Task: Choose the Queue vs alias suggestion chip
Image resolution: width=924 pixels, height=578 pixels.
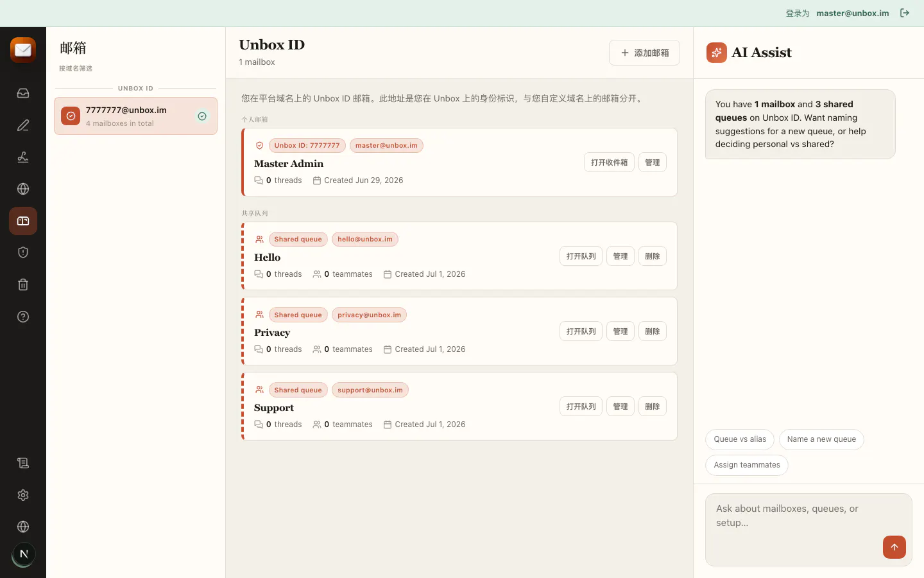Action: [740, 439]
